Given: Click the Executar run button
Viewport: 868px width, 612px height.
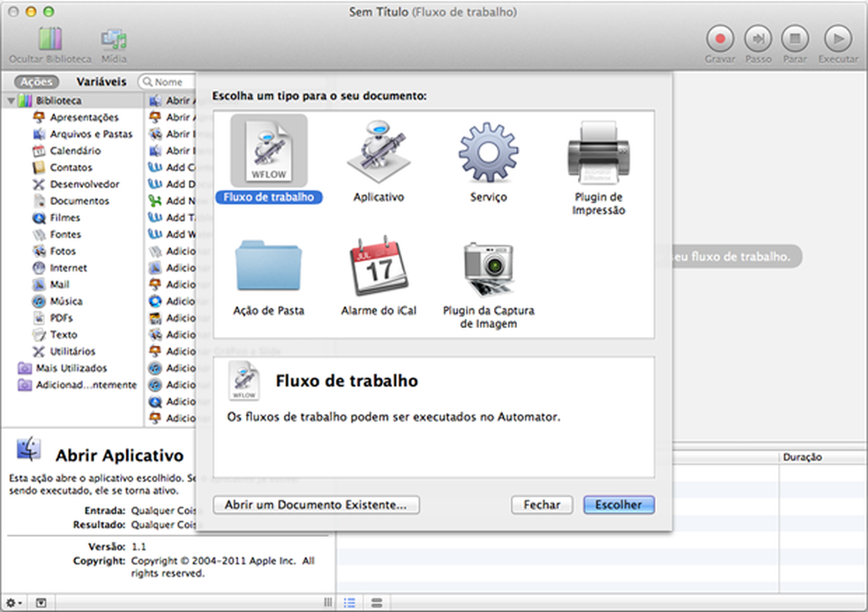Looking at the screenshot, I should (x=837, y=40).
